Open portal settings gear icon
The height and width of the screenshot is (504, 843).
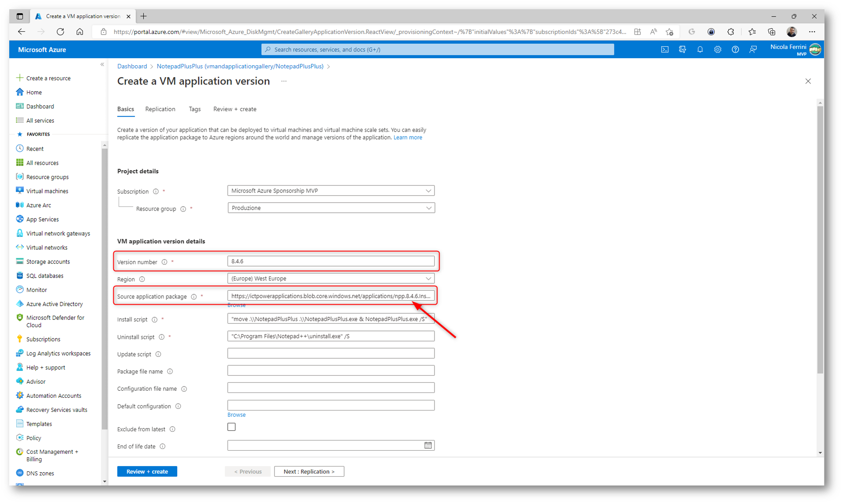717,50
